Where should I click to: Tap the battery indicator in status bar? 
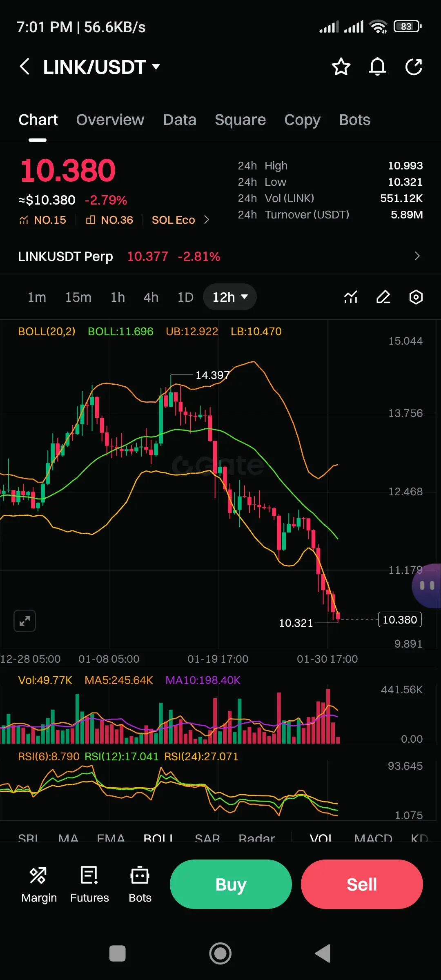(408, 27)
